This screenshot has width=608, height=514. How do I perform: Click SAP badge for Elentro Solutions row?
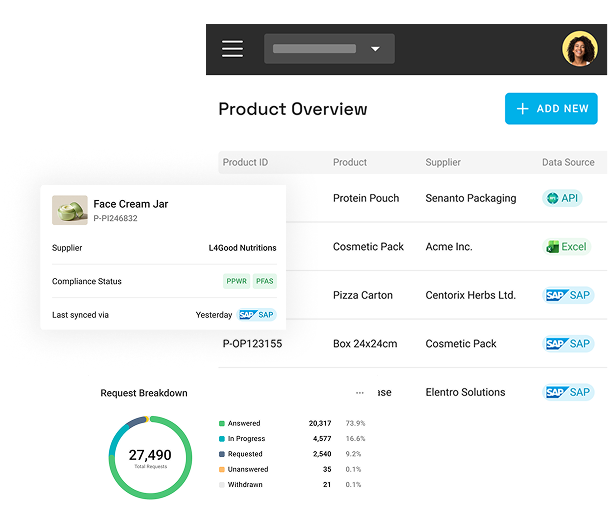point(568,392)
